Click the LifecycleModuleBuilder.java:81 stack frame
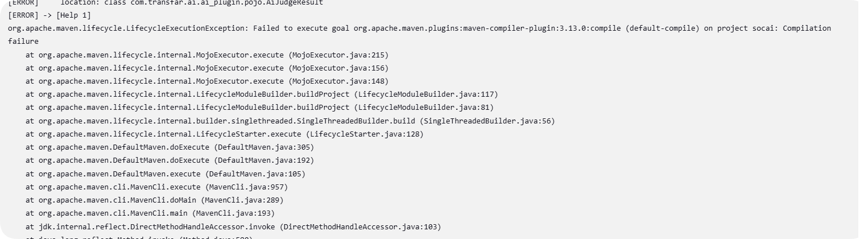The image size is (868, 239). coord(424,108)
